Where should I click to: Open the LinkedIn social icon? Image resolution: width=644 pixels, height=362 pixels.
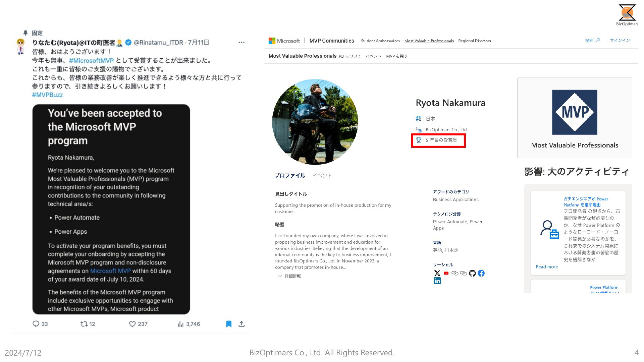point(437,281)
